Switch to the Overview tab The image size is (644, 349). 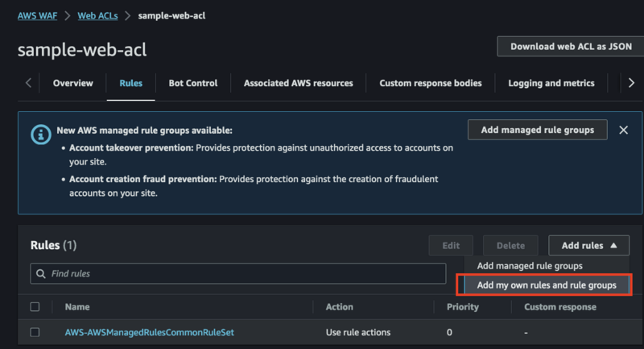click(x=72, y=83)
